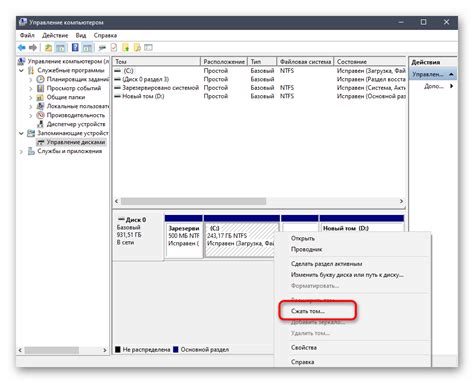
Task: Open the Действие menu
Action: (55, 35)
